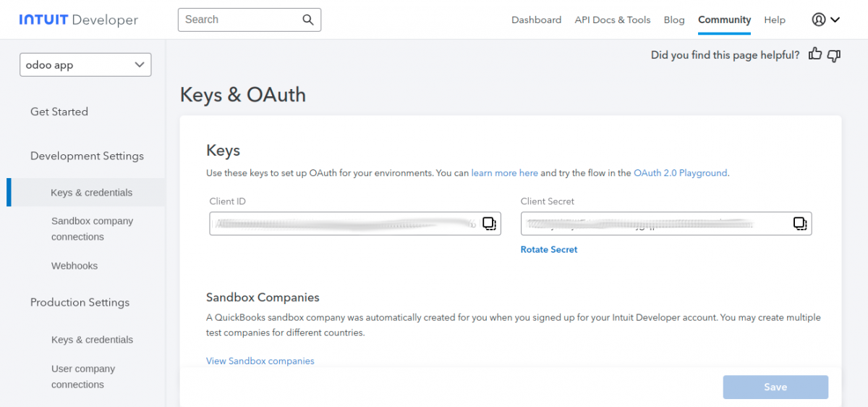
Task: Open Sandbox company connections item
Action: coord(93,229)
